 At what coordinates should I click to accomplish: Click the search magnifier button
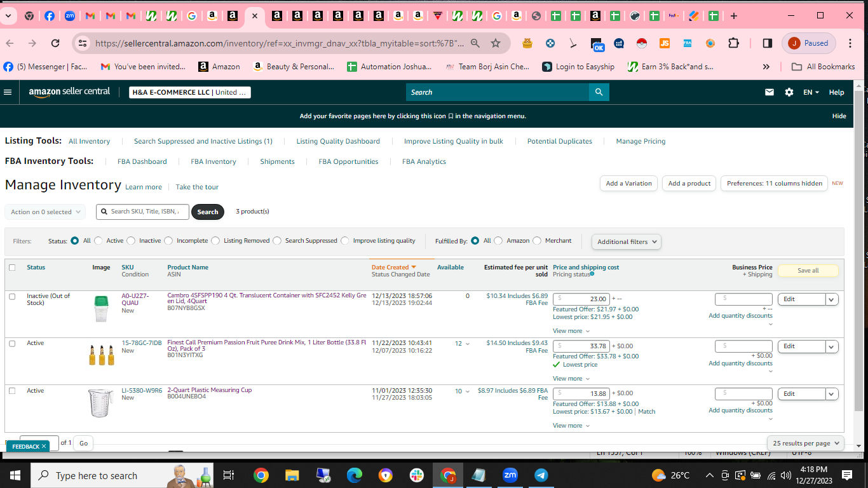(599, 92)
